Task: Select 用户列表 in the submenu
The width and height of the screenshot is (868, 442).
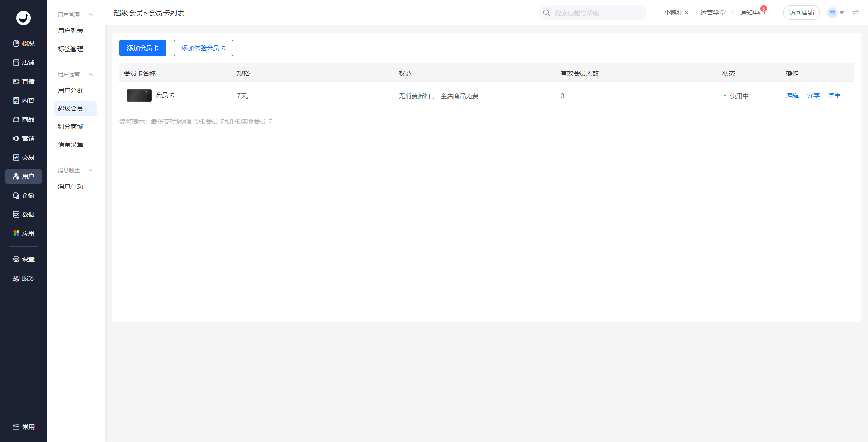Action: (71, 31)
